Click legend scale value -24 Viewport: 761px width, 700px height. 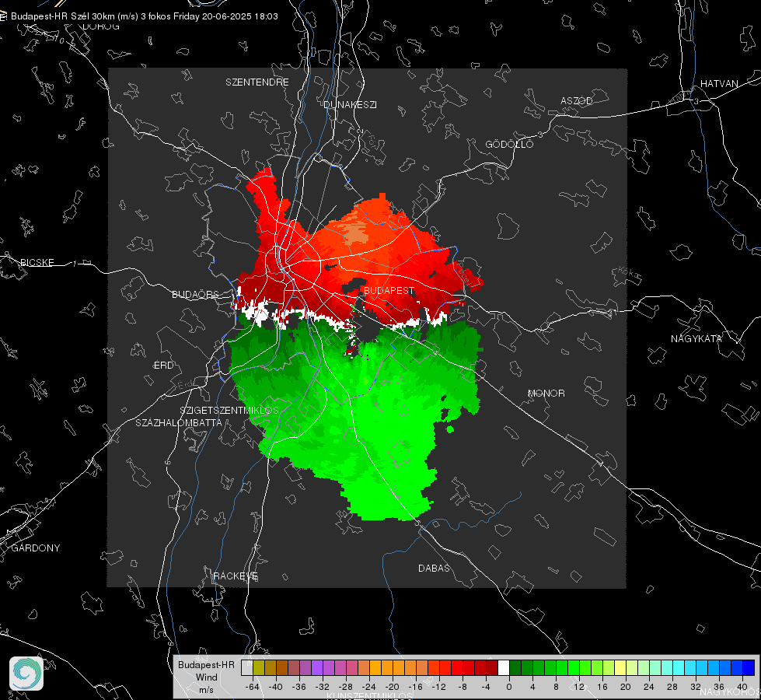(369, 688)
